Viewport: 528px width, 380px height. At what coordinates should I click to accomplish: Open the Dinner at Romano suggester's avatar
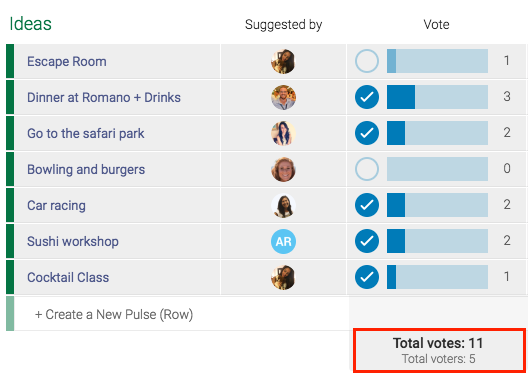point(283,97)
